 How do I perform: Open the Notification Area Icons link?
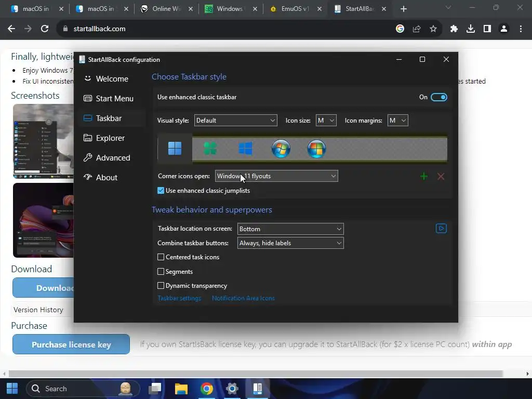pos(243,298)
